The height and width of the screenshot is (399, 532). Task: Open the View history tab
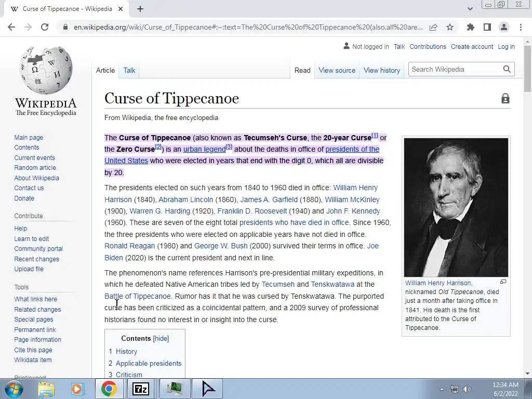pyautogui.click(x=382, y=70)
